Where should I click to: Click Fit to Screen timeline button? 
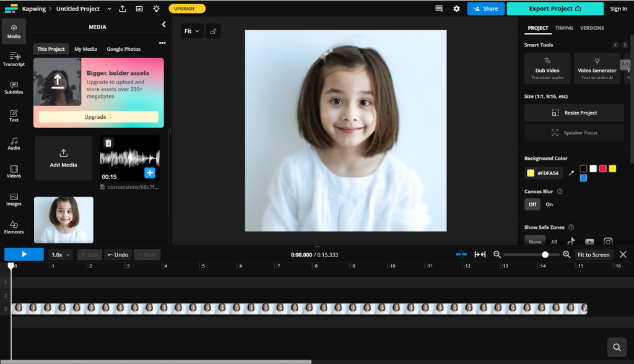point(593,254)
